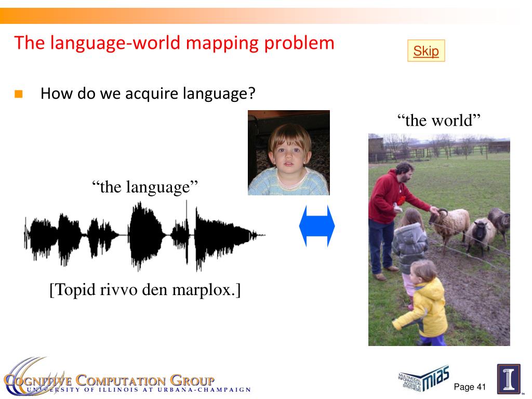Click the University of Illinois column logo
Screen dimensions: 532x399
(x=509, y=379)
